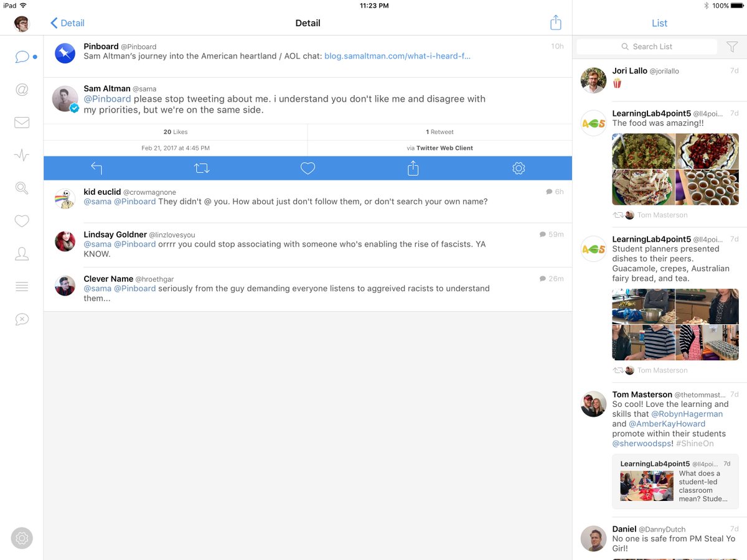View the 1 Retweet list
747x560 pixels.
440,132
